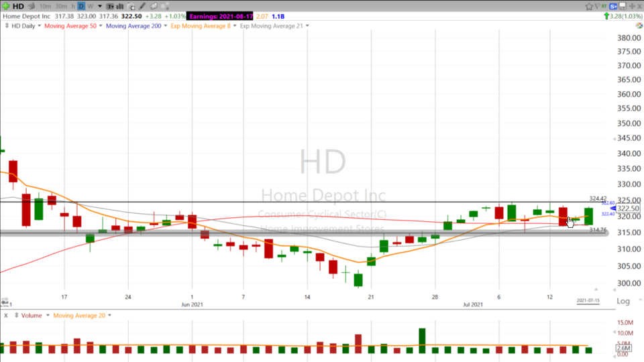Image resolution: width=644 pixels, height=362 pixels.
Task: Open the blue S symbol-link dropdown
Action: tap(614, 6)
